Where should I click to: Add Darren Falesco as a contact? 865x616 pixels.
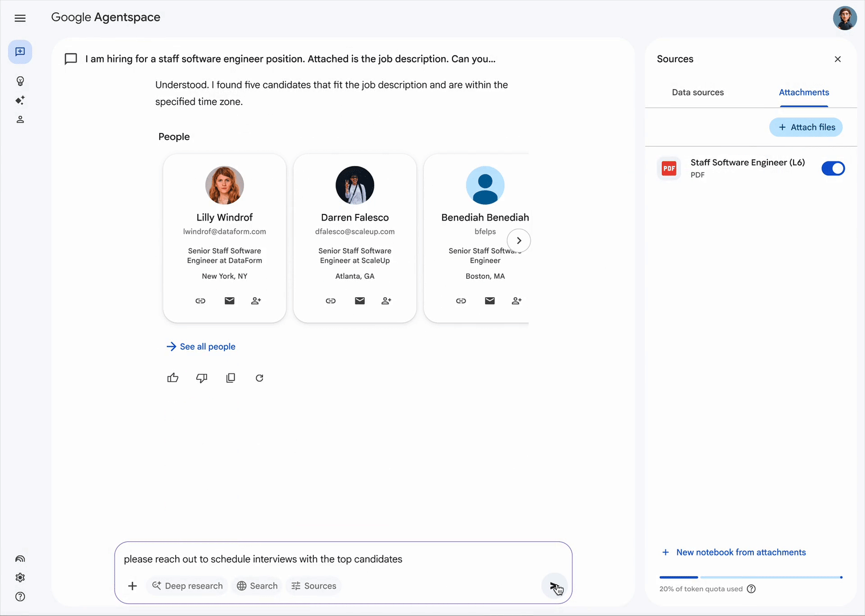tap(386, 301)
